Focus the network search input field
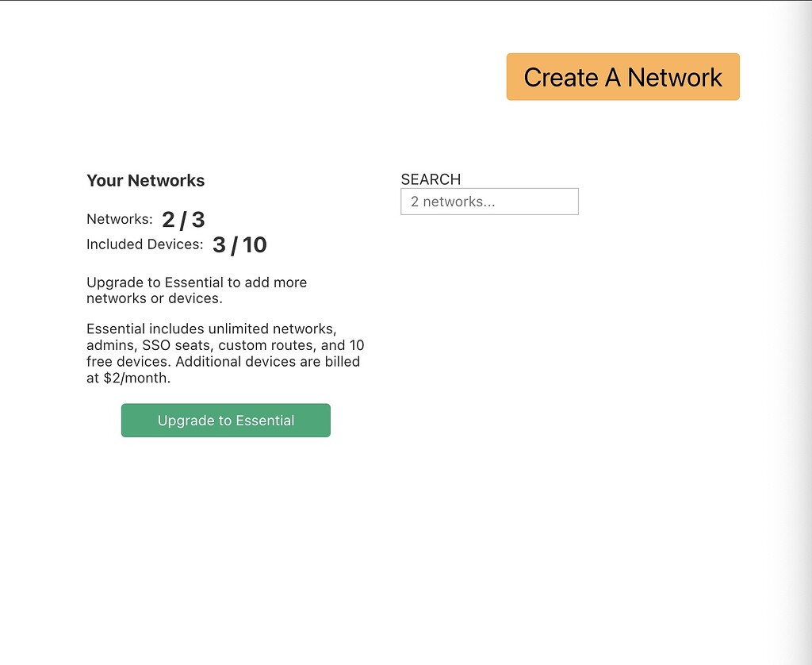Screen dimensions: 812x665 [x=489, y=202]
